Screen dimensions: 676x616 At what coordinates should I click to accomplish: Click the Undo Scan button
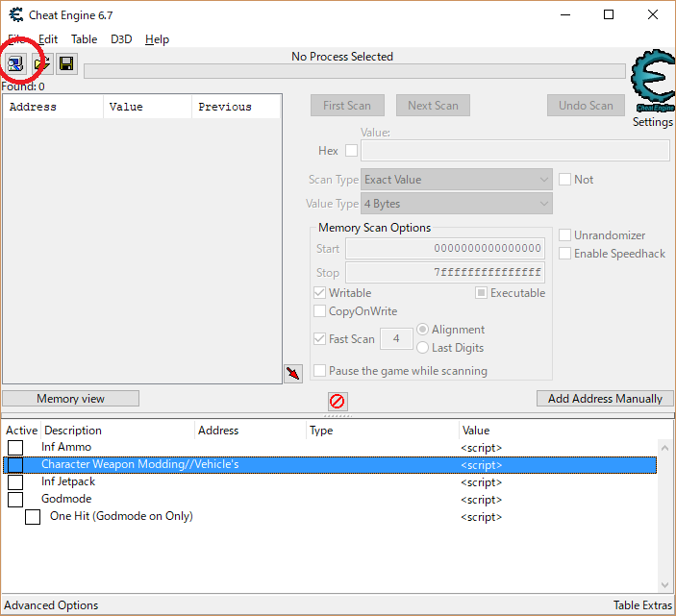[x=586, y=106]
